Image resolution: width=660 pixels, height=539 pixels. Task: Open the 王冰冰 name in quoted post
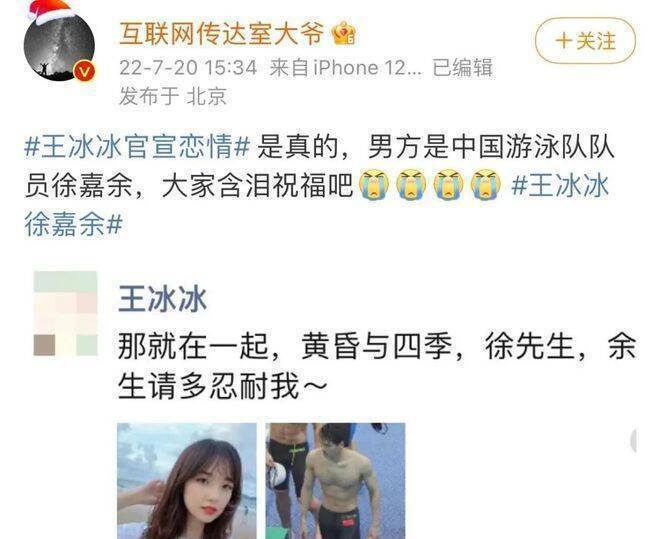pos(162,299)
